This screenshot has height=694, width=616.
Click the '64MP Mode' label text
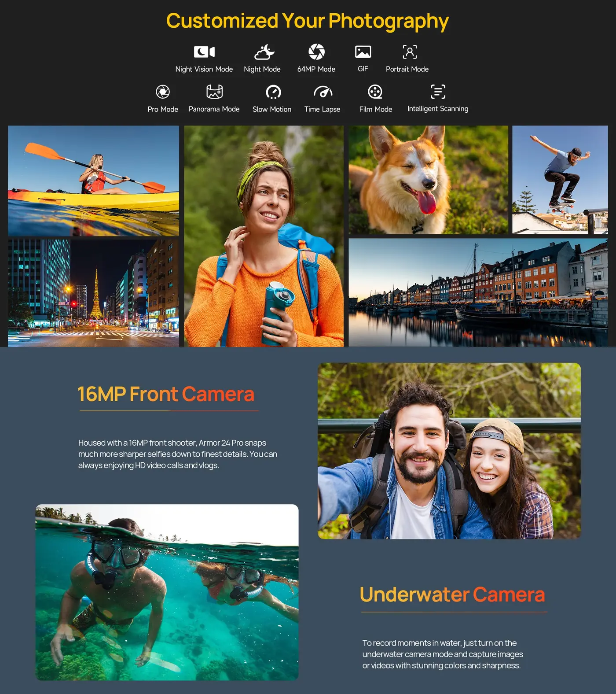coord(316,69)
